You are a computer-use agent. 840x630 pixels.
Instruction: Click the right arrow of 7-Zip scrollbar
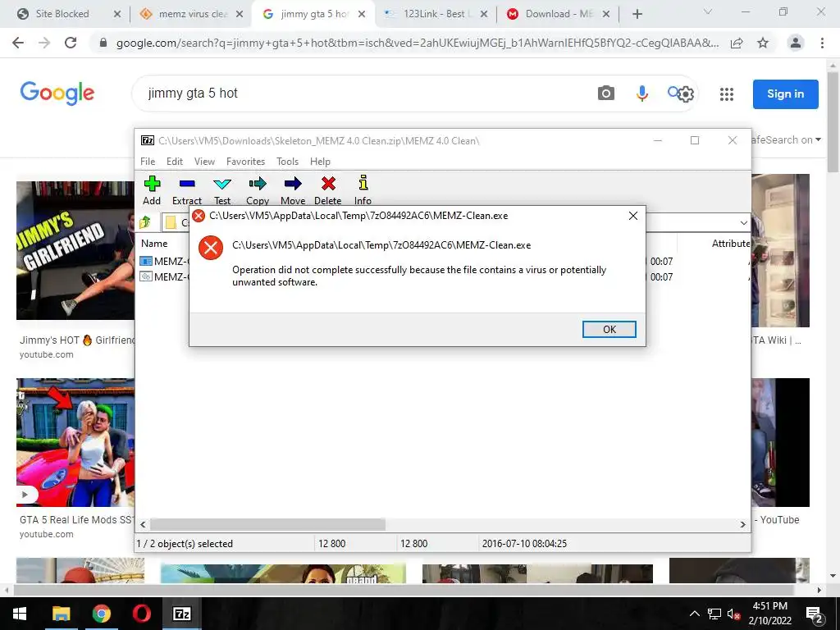point(742,524)
